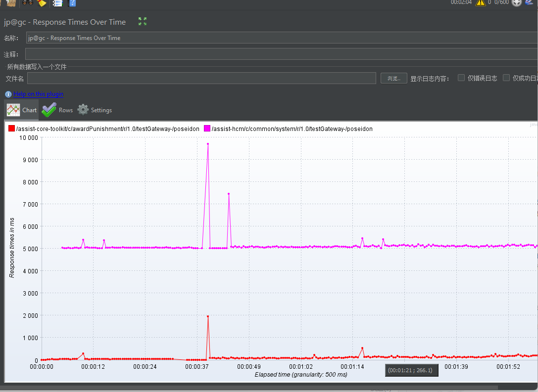Click the broom reset search icon

(x=42, y=3)
